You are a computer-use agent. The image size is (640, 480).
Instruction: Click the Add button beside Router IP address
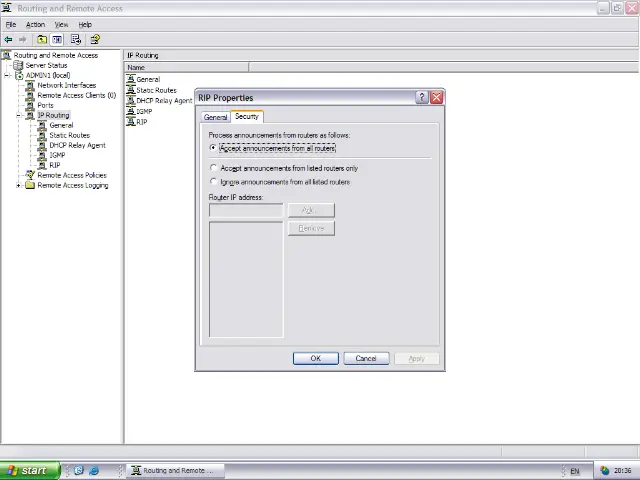coord(311,210)
